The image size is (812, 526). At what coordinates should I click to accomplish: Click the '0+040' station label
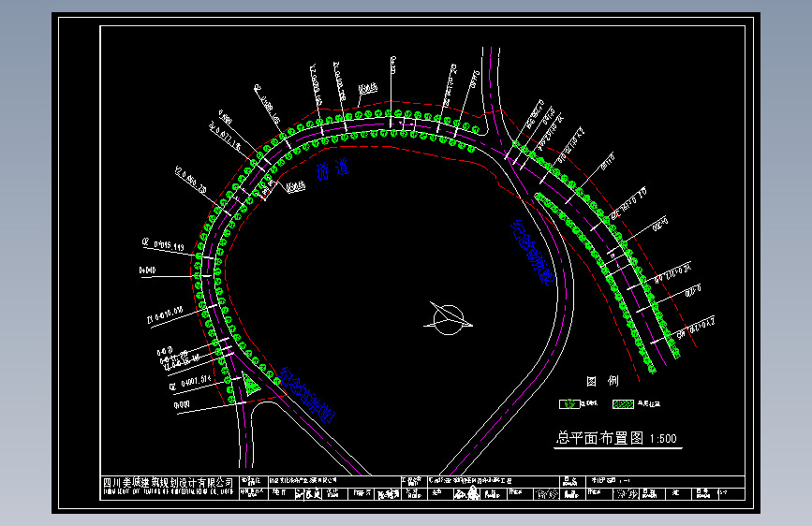(x=148, y=270)
